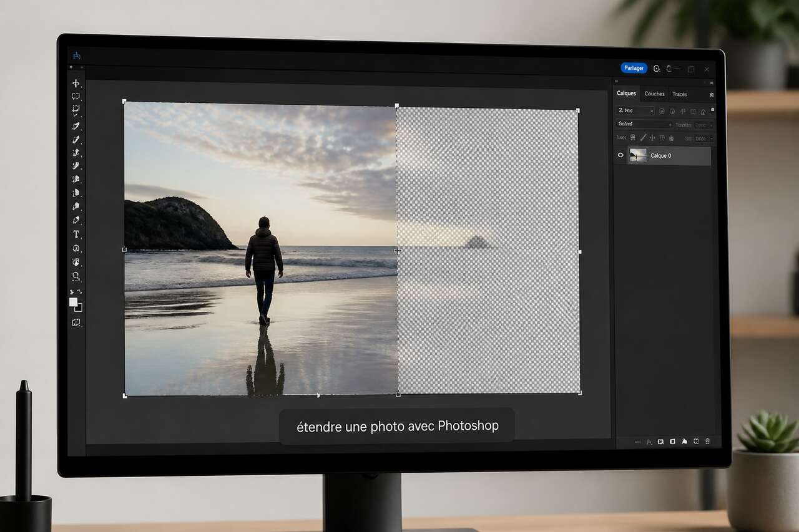Click the foreground color swatch
Screen dimensions: 799x532
73,302
